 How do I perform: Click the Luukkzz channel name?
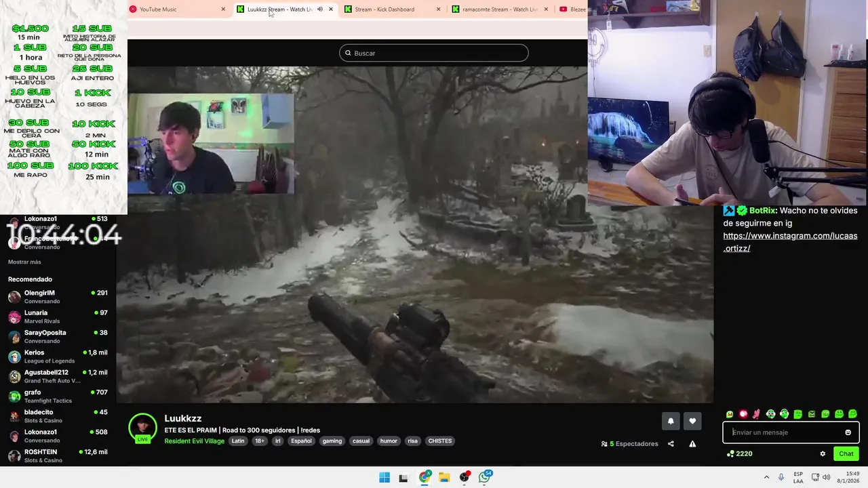[x=183, y=418]
